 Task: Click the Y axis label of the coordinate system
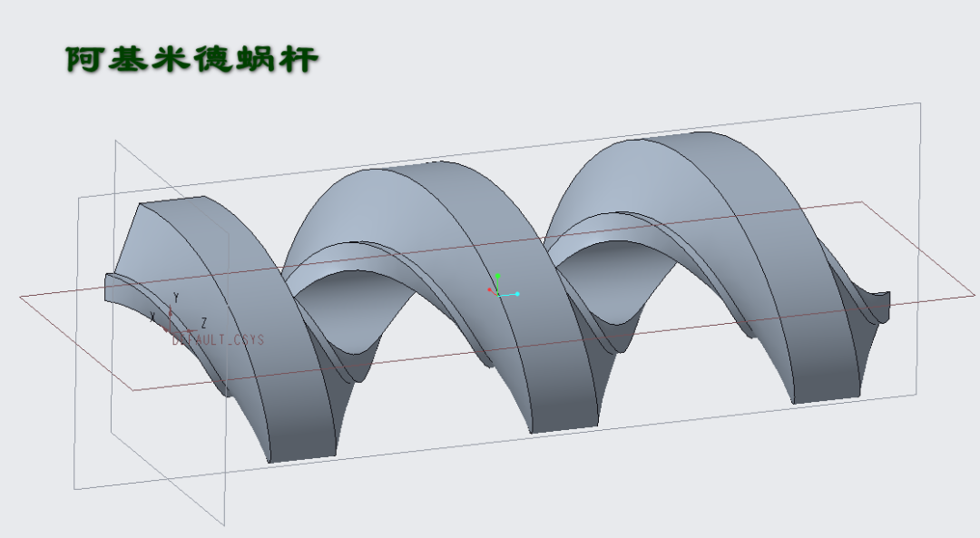pyautogui.click(x=176, y=298)
